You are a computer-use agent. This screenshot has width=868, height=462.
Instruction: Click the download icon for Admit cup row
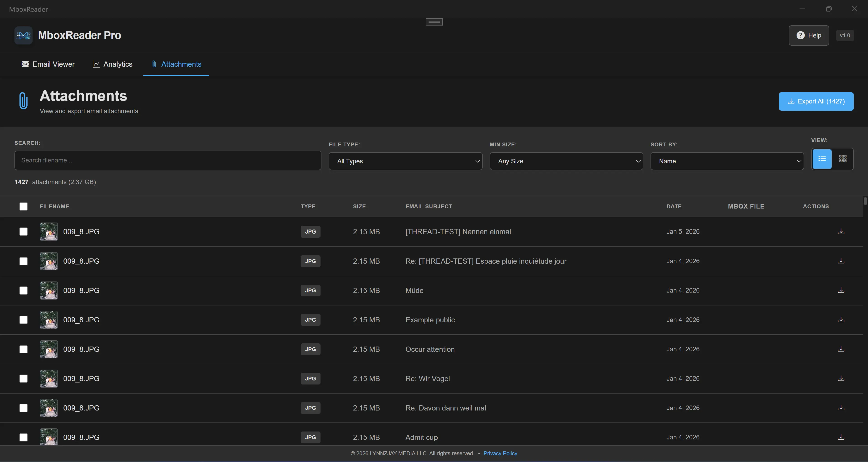tap(841, 437)
